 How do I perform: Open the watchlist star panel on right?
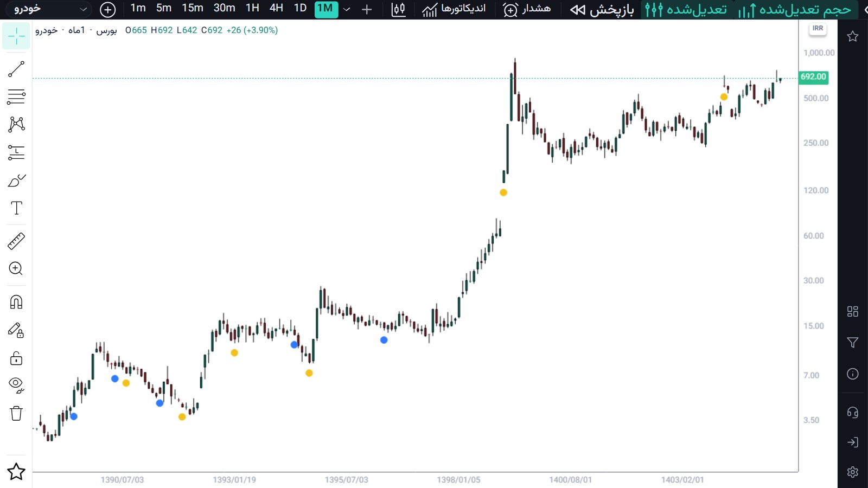point(853,36)
